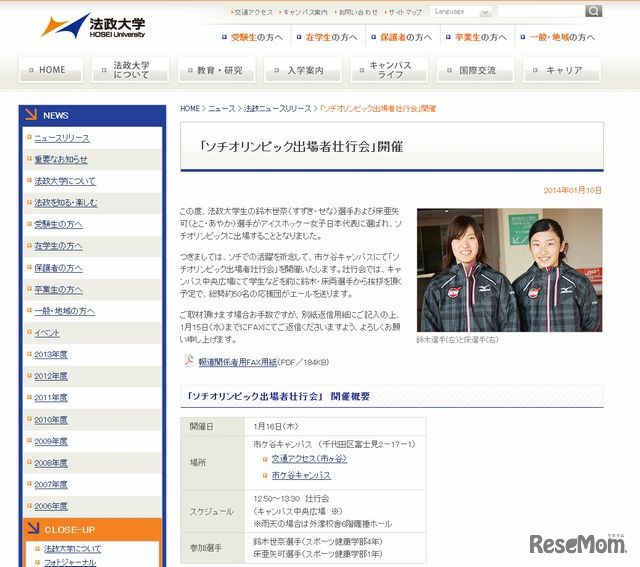The height and width of the screenshot is (567, 640).
Task: Open 一般・地域の方へ sidebar link
Action: click(64, 311)
